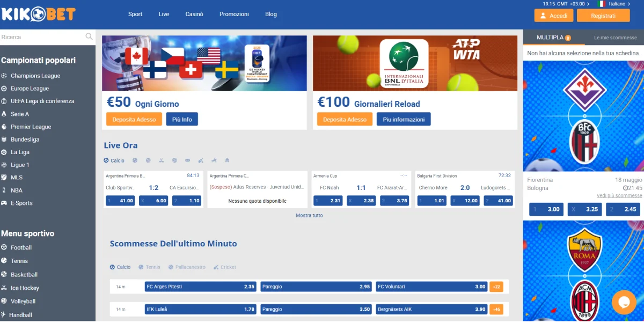644x322 pixels.
Task: Select Calcio tab in Live Ora
Action: (x=114, y=160)
